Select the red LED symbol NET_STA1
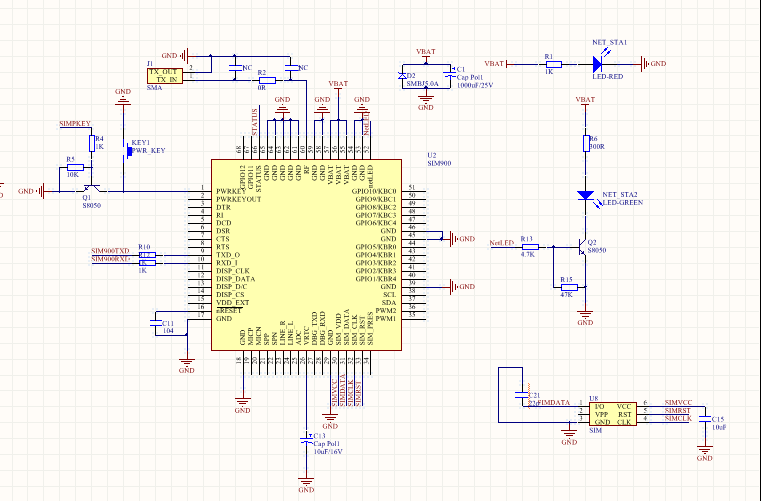The height and width of the screenshot is (501, 761). (598, 64)
